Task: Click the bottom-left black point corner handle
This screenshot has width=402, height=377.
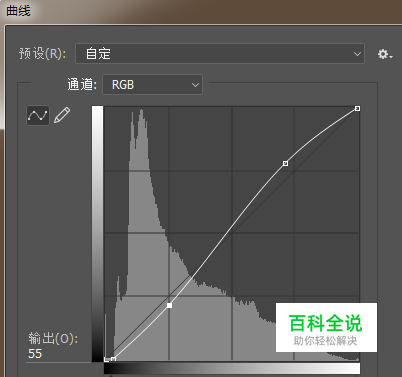Action: pyautogui.click(x=106, y=359)
